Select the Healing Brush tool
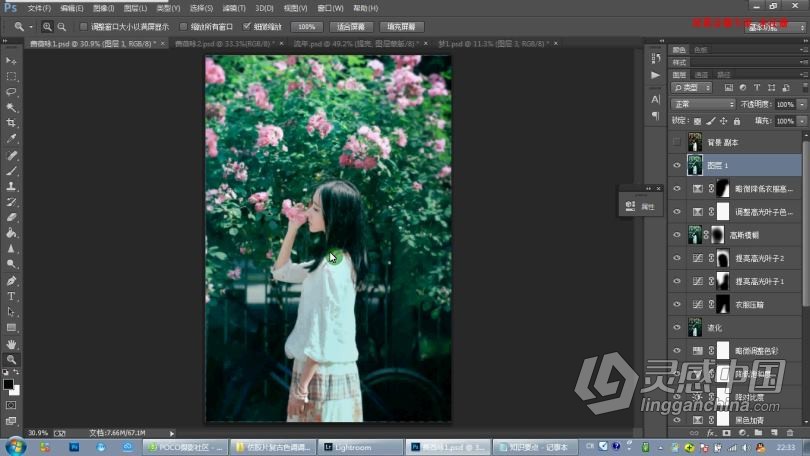The image size is (810, 456). tap(11, 155)
